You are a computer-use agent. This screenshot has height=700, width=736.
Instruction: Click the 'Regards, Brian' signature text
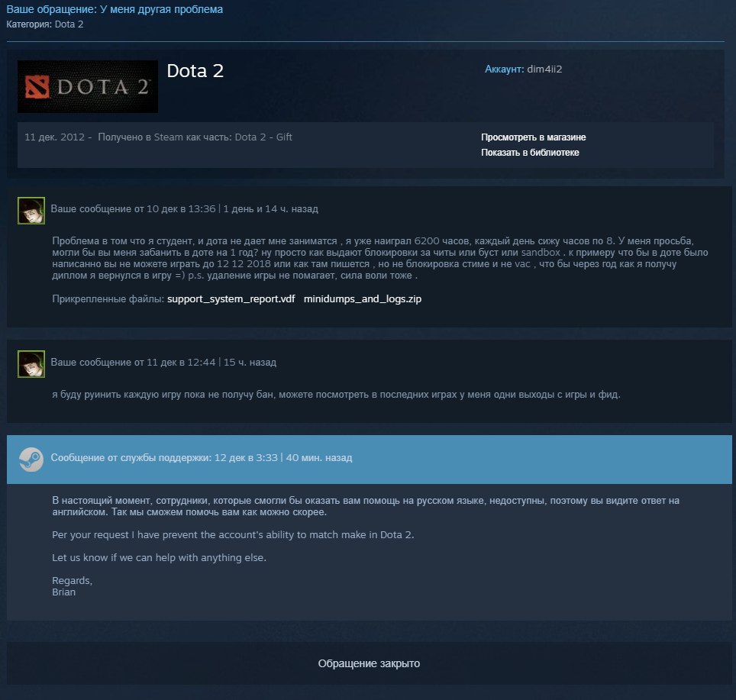(73, 586)
